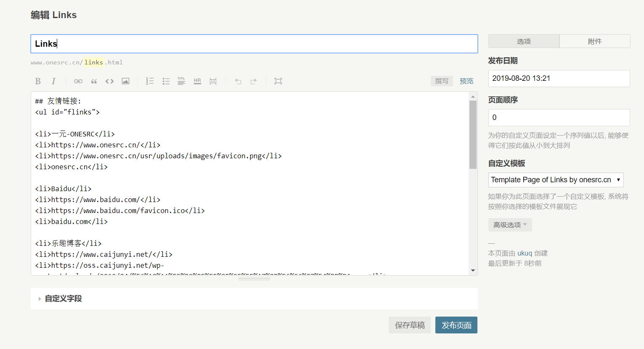Redo the last undone edit
This screenshot has width=644, height=349.
pyautogui.click(x=254, y=81)
